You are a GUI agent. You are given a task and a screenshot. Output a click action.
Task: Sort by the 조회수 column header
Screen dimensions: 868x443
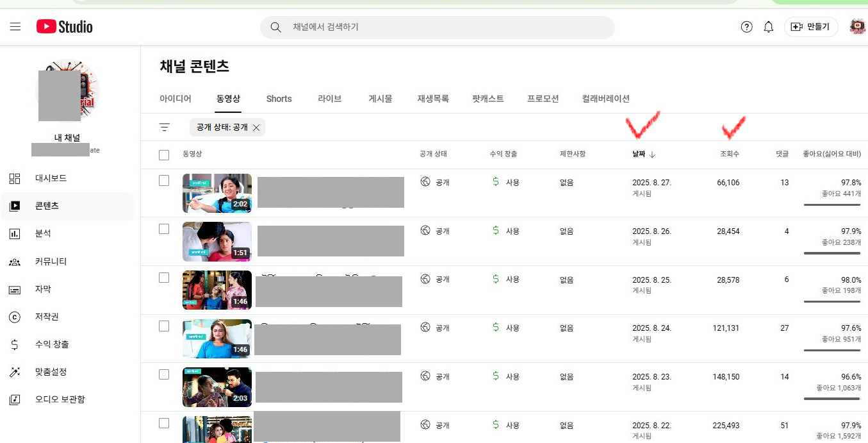coord(730,155)
